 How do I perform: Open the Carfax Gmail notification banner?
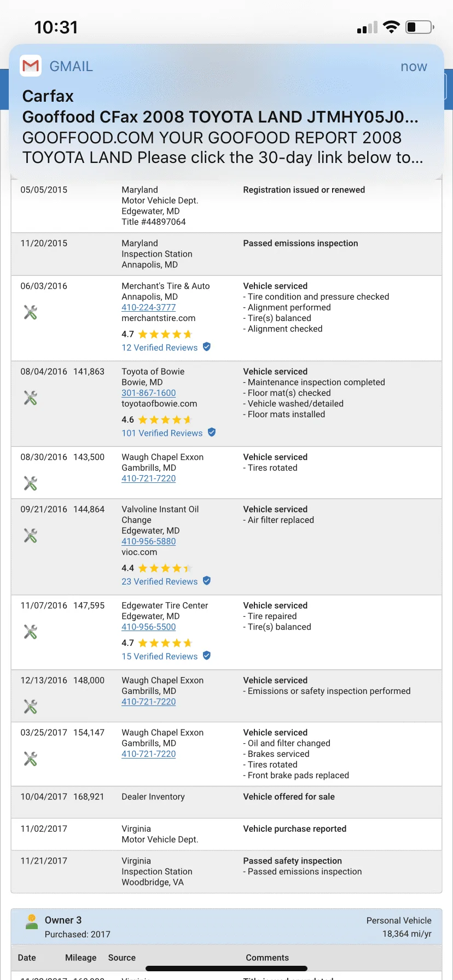[226, 112]
